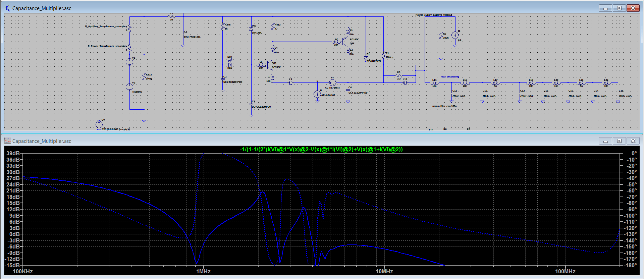Maximize the plot window

pyautogui.click(x=619, y=141)
